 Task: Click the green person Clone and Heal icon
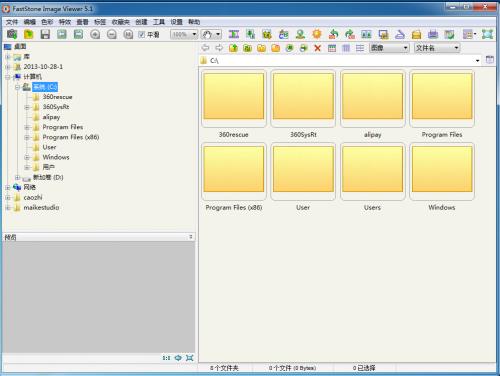[300, 34]
